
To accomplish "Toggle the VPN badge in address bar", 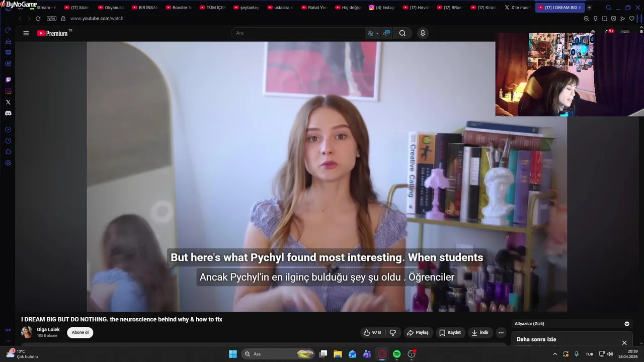I will point(51,19).
